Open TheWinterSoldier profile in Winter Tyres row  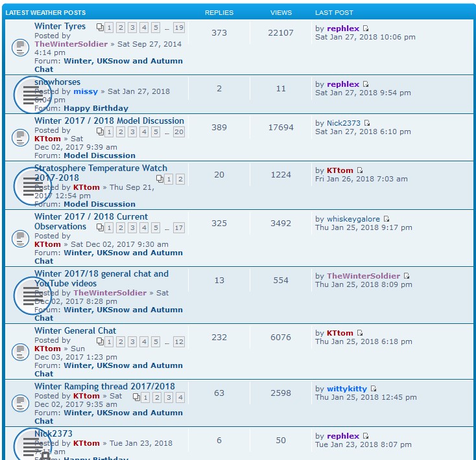coord(71,44)
